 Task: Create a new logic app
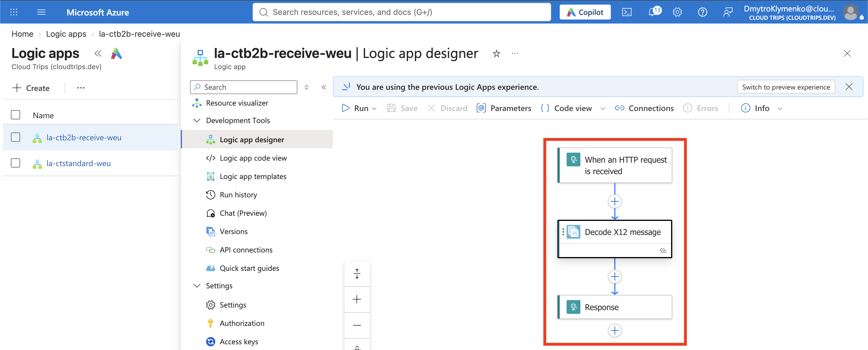click(31, 88)
